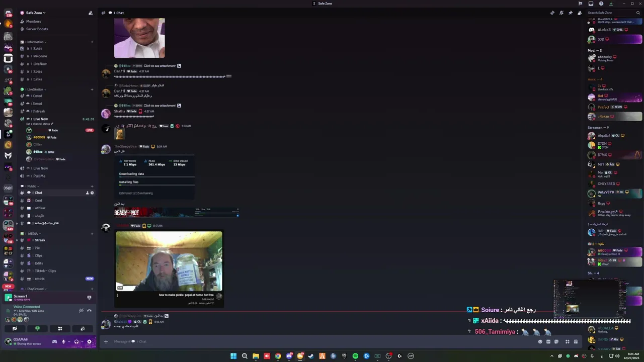Open headphone output options arrow
The height and width of the screenshot is (362, 644).
pyautogui.click(x=82, y=341)
